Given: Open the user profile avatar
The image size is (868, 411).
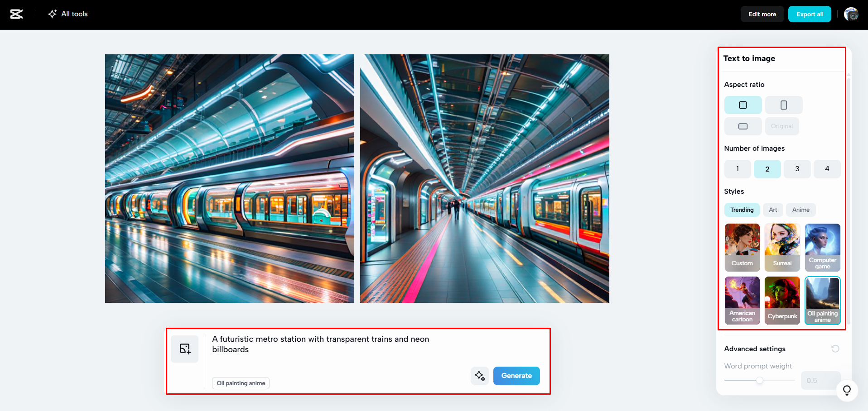Looking at the screenshot, I should pos(851,14).
